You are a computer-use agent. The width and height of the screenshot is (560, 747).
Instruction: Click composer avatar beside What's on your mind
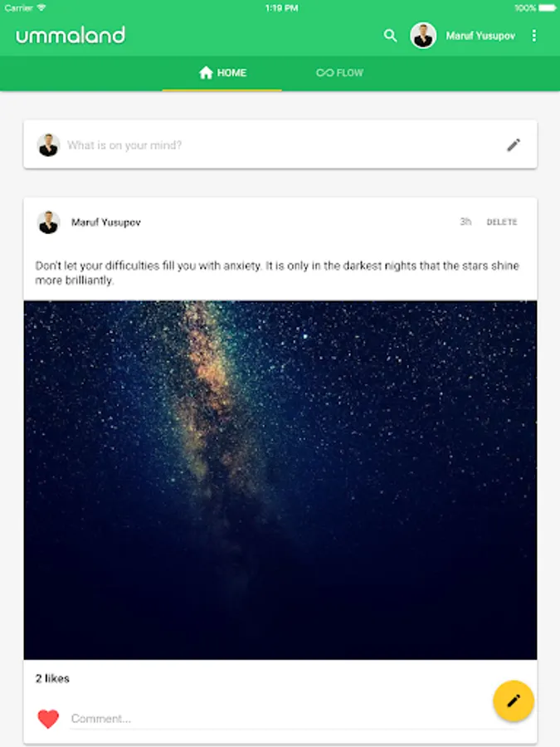[48, 144]
